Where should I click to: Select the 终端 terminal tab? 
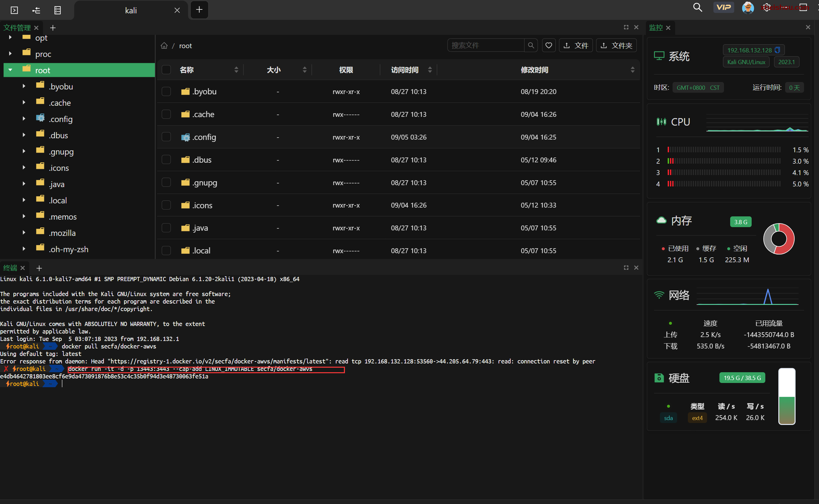(x=10, y=268)
